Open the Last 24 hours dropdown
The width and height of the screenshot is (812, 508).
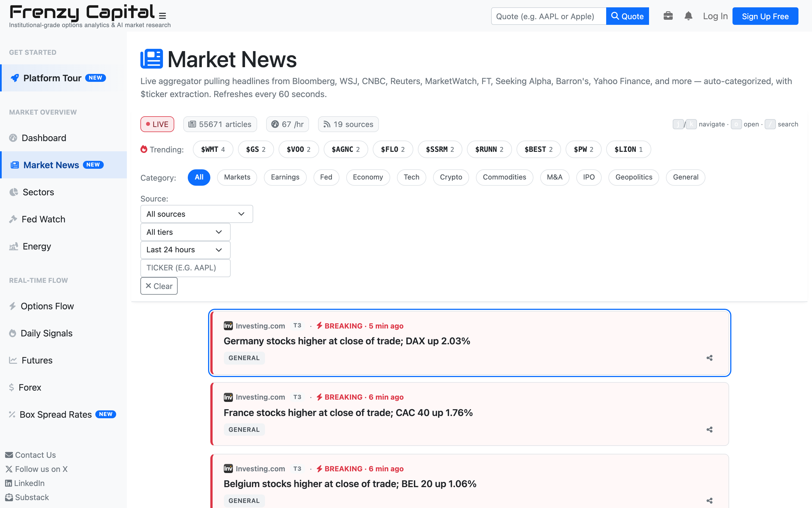185,250
